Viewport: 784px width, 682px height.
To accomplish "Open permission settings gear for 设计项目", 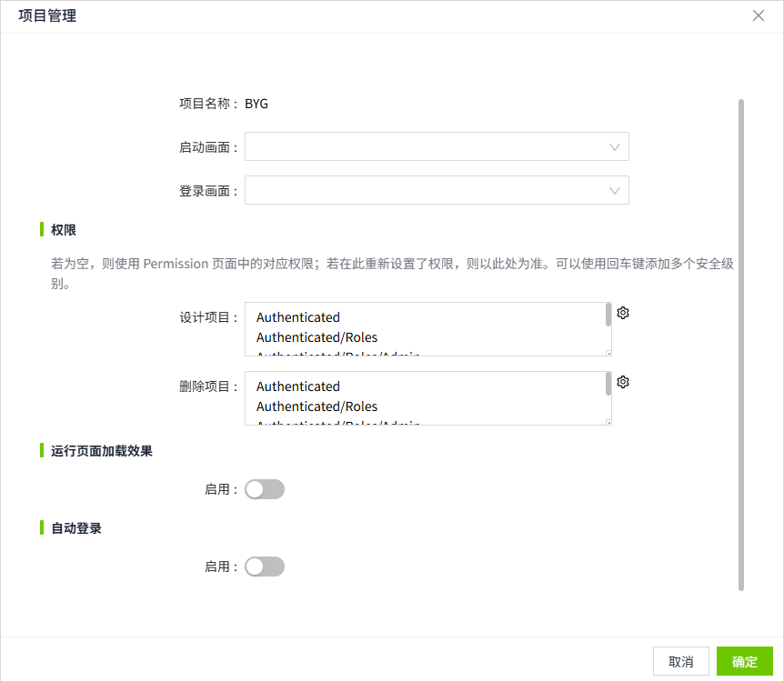I will click(x=622, y=313).
